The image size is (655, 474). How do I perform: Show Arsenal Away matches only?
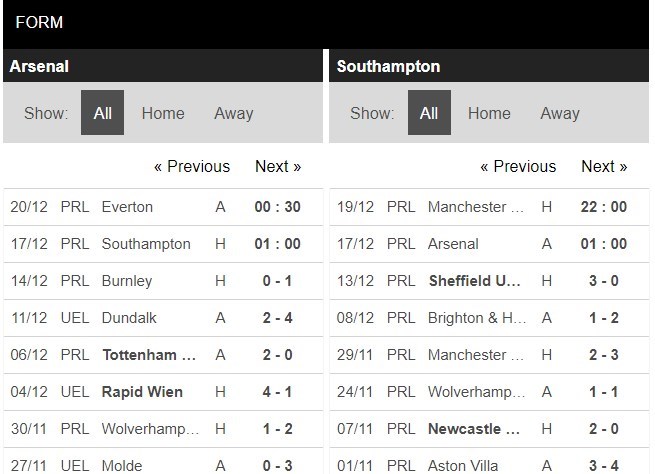pyautogui.click(x=233, y=113)
